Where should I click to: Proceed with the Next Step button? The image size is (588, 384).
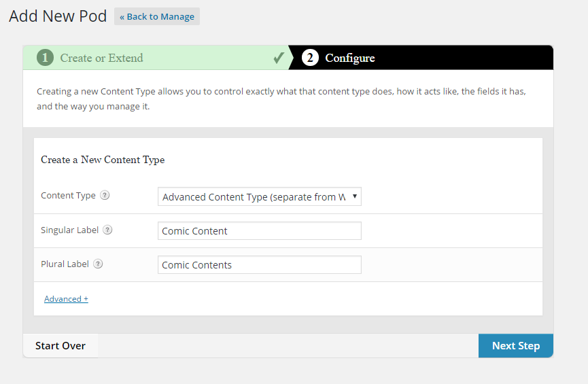[515, 346]
